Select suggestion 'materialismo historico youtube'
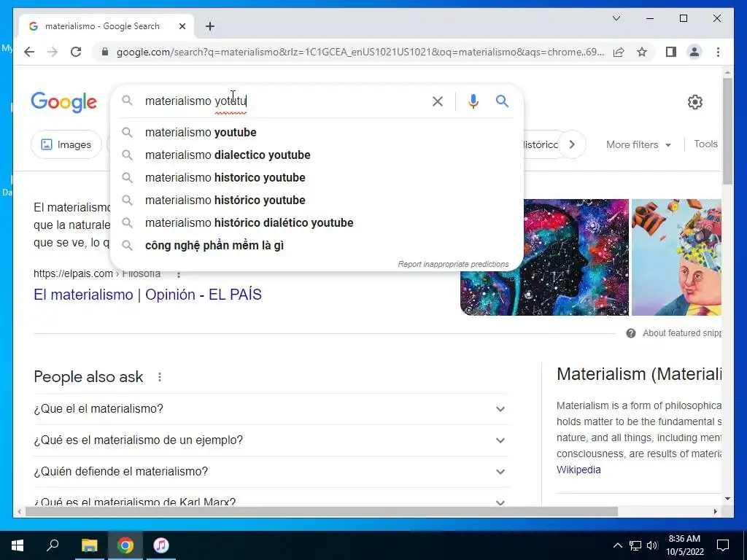747x560 pixels. (317, 178)
